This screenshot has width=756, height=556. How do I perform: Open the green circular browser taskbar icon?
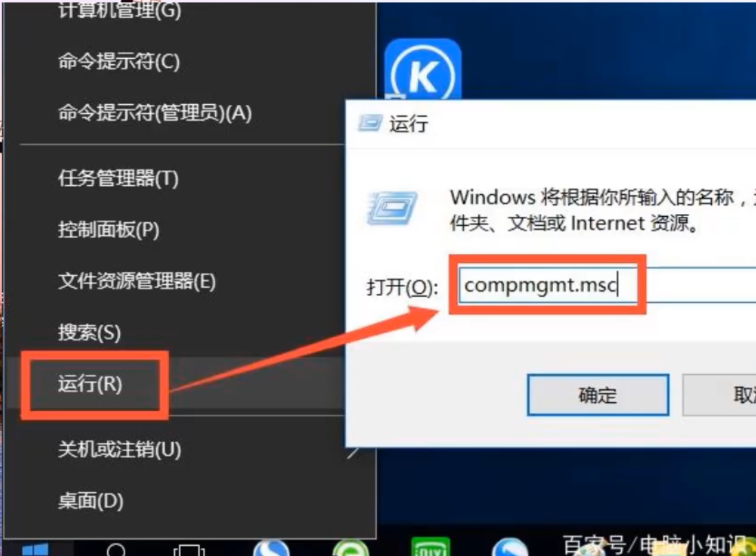(x=350, y=548)
